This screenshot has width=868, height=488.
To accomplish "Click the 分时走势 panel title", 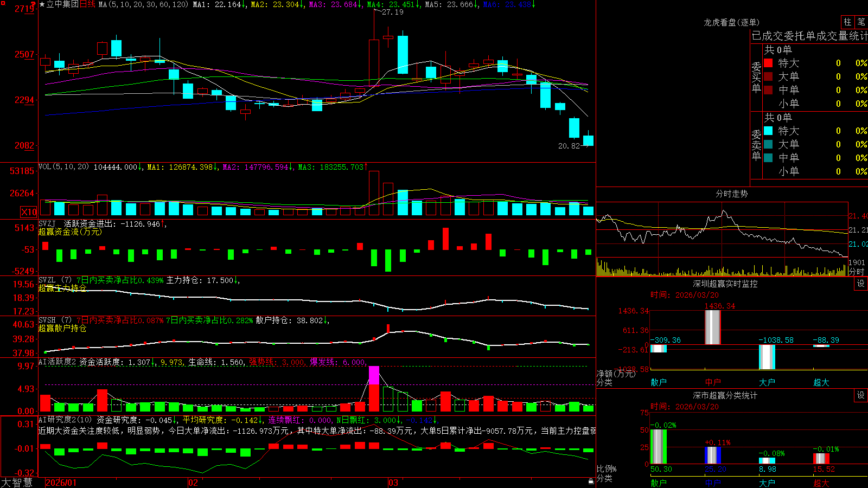I will click(731, 194).
